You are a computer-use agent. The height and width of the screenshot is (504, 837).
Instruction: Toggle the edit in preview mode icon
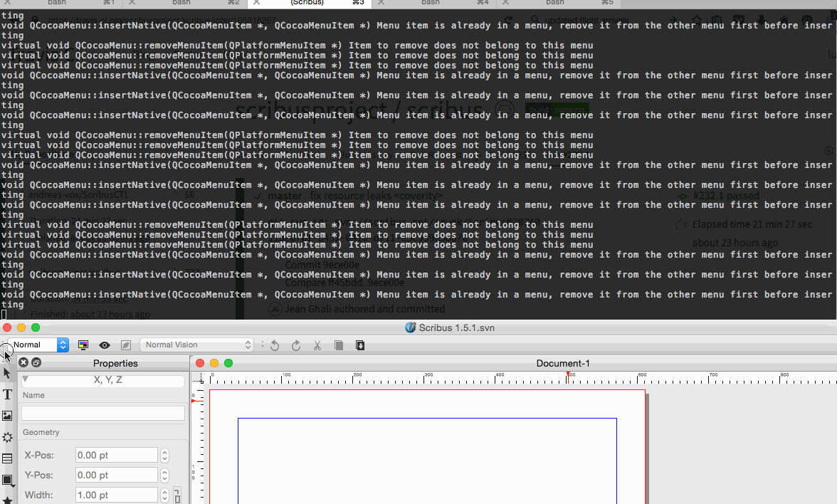click(x=126, y=345)
